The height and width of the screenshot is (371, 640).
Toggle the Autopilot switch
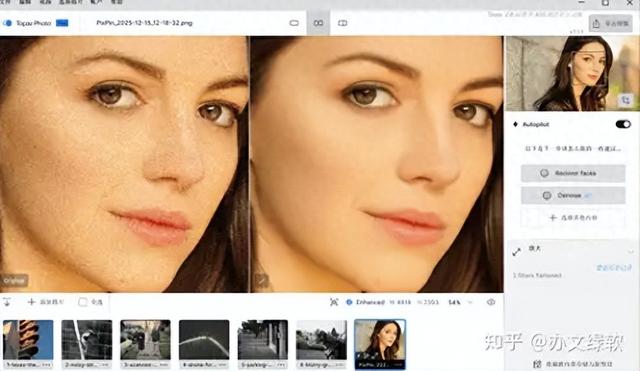623,124
